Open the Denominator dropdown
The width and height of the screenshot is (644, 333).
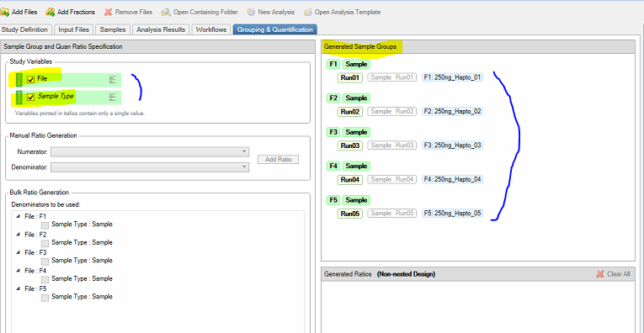tap(150, 166)
